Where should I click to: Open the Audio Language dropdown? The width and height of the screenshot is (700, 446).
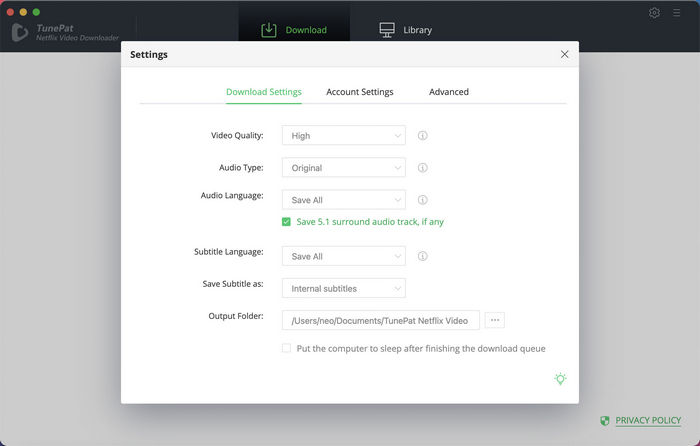344,200
